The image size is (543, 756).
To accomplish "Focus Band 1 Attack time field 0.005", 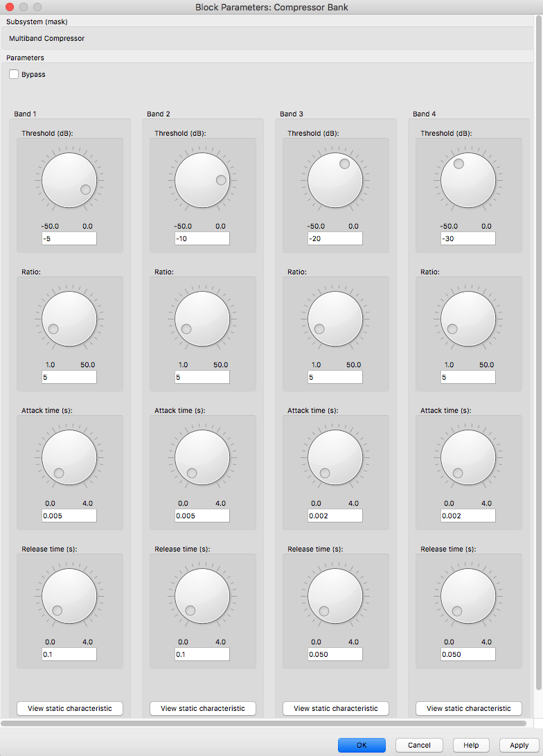I will (x=69, y=516).
